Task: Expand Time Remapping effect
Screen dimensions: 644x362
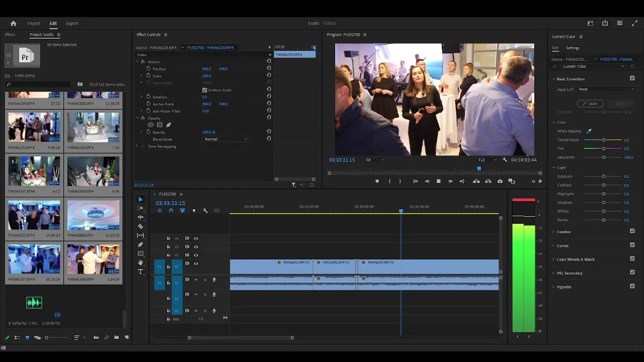Action: [x=137, y=146]
